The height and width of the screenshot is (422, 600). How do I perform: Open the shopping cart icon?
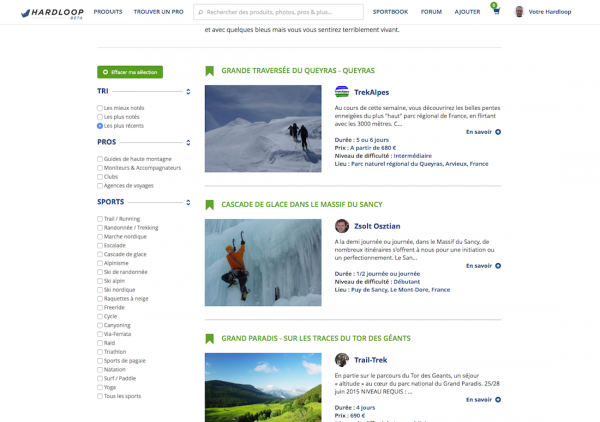pos(496,11)
